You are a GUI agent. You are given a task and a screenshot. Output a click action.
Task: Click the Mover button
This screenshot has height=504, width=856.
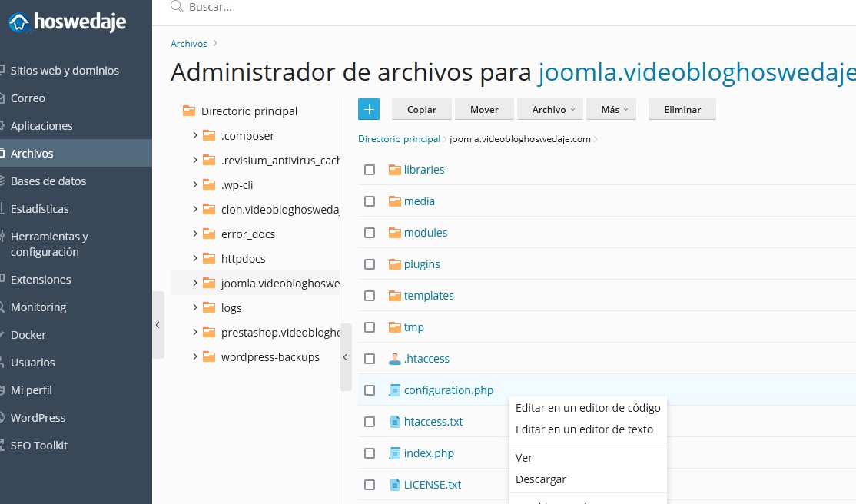point(484,109)
